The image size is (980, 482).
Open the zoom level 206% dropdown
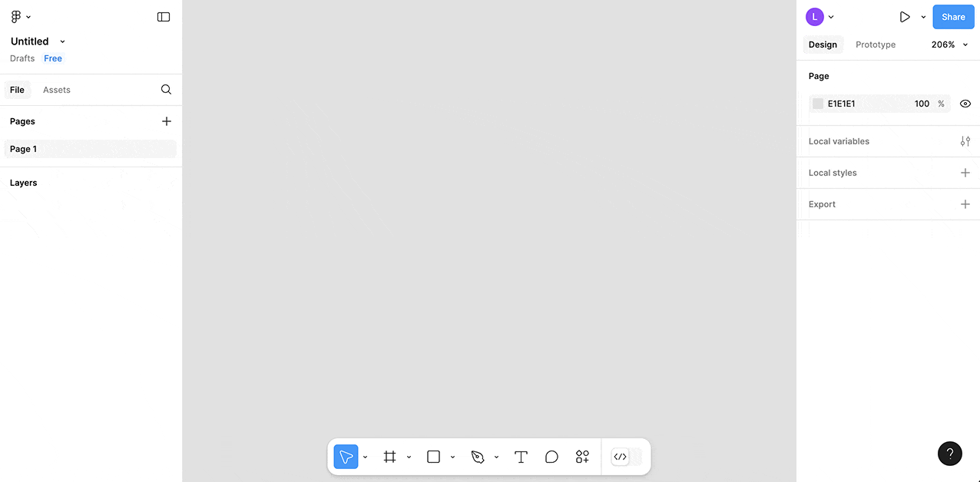pyautogui.click(x=949, y=45)
